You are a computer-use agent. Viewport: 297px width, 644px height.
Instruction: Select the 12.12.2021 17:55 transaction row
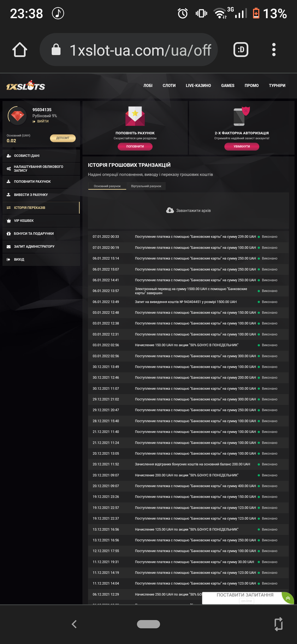point(188,551)
